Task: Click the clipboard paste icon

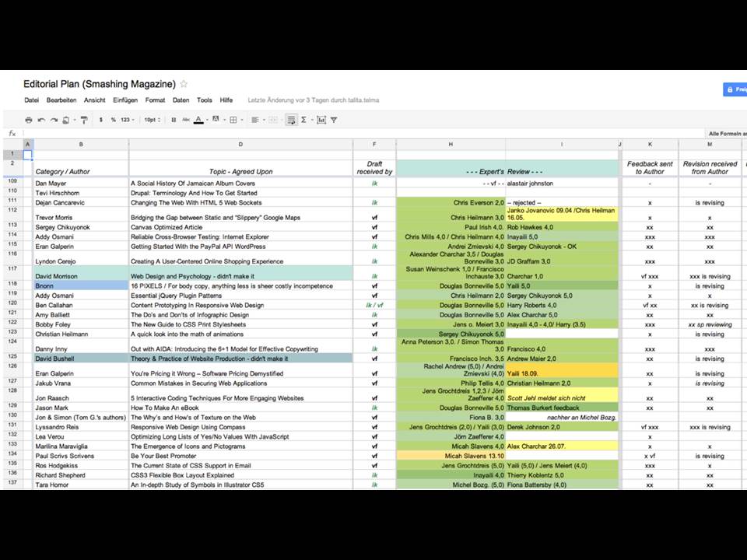Action: click(x=66, y=120)
